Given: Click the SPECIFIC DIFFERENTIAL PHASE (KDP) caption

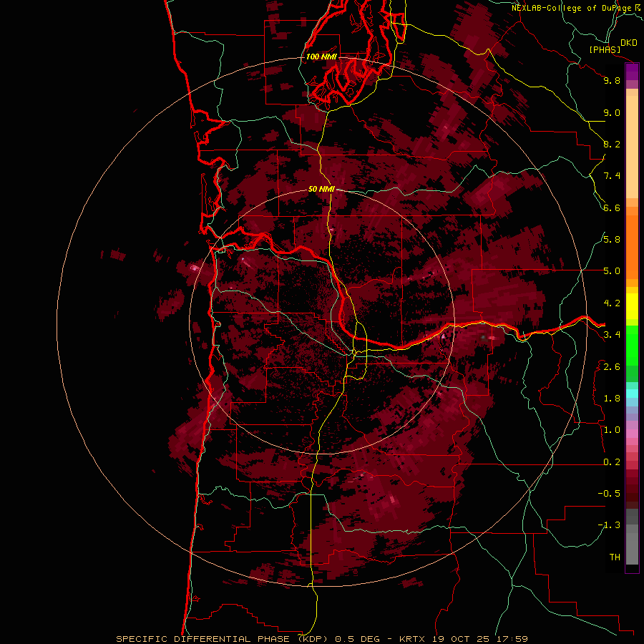Looking at the screenshot, I should tap(223, 639).
